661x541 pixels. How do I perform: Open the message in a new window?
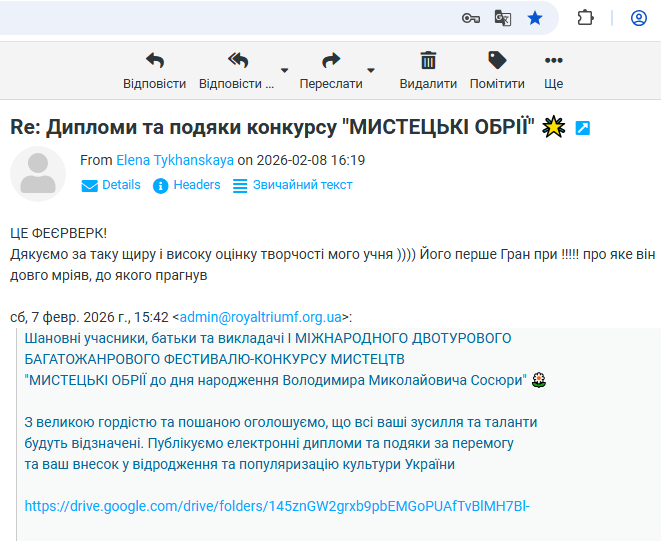(583, 128)
